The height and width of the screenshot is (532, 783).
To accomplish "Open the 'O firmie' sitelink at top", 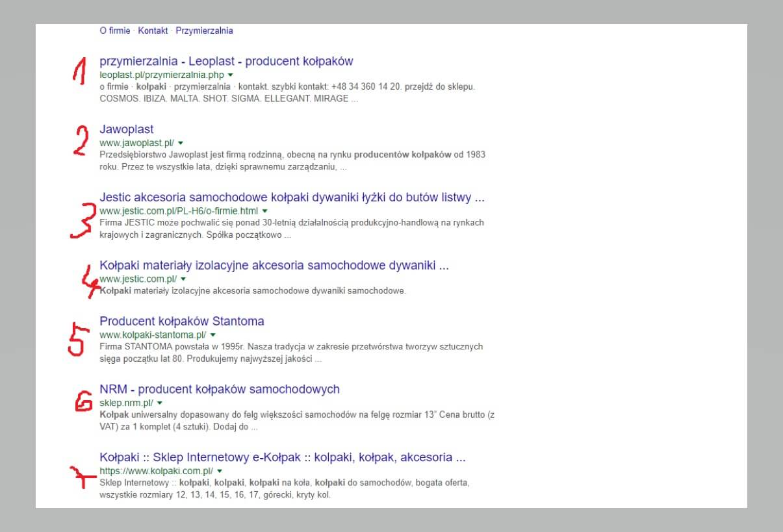I will point(114,31).
